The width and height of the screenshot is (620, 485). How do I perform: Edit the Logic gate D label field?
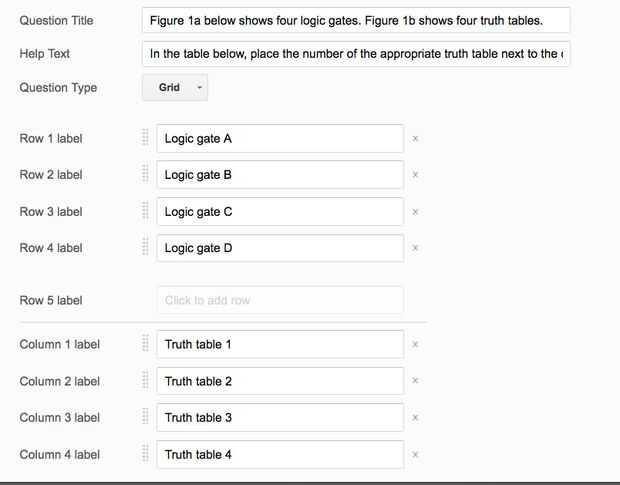(x=280, y=248)
